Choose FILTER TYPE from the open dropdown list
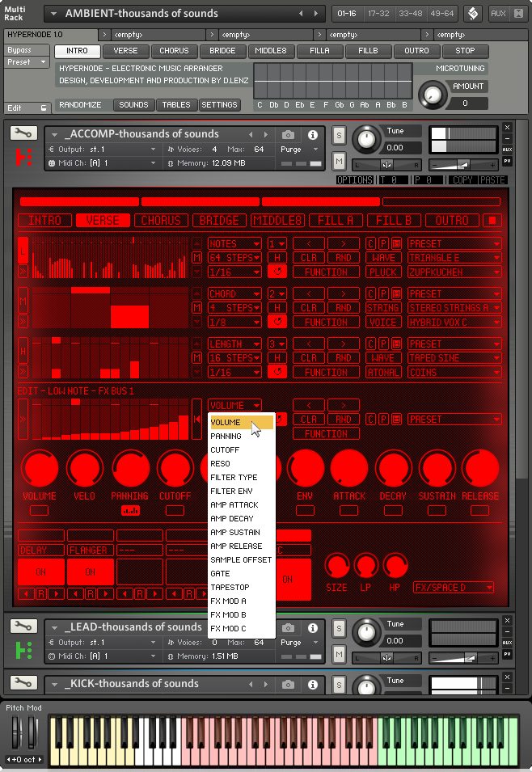The height and width of the screenshot is (772, 532). (x=241, y=478)
